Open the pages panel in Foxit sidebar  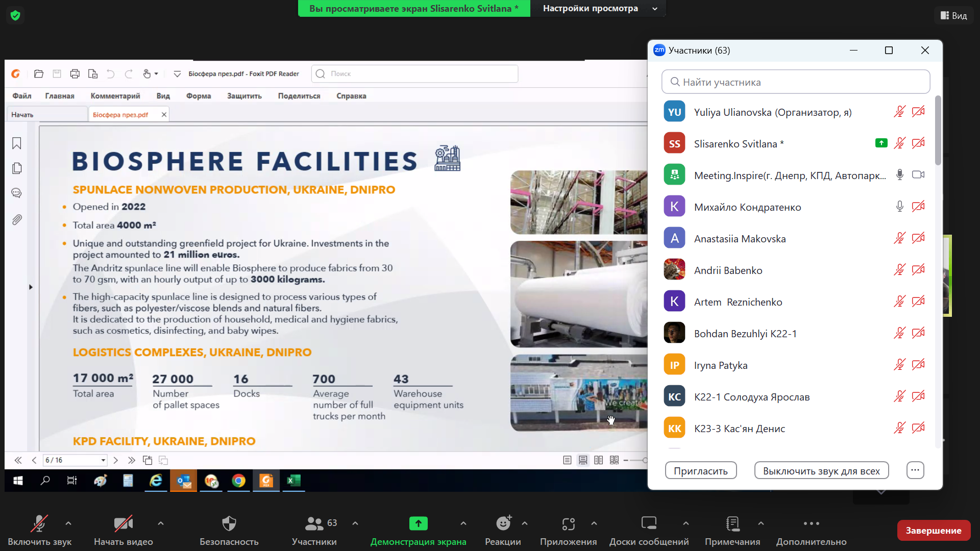[x=17, y=168]
